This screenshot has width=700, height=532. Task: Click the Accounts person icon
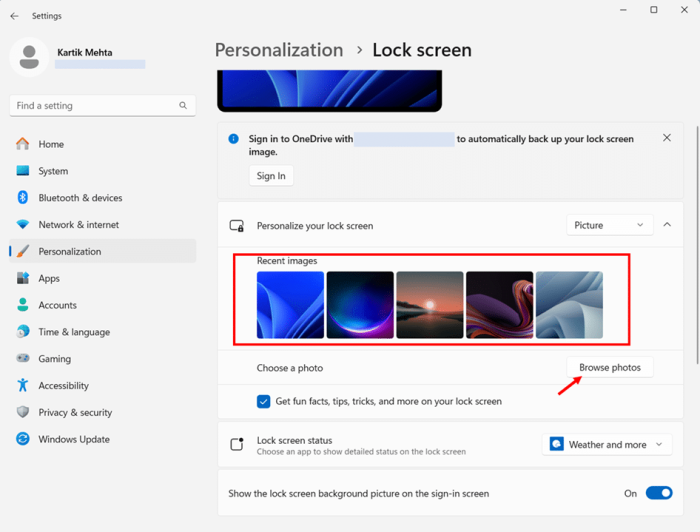22,305
